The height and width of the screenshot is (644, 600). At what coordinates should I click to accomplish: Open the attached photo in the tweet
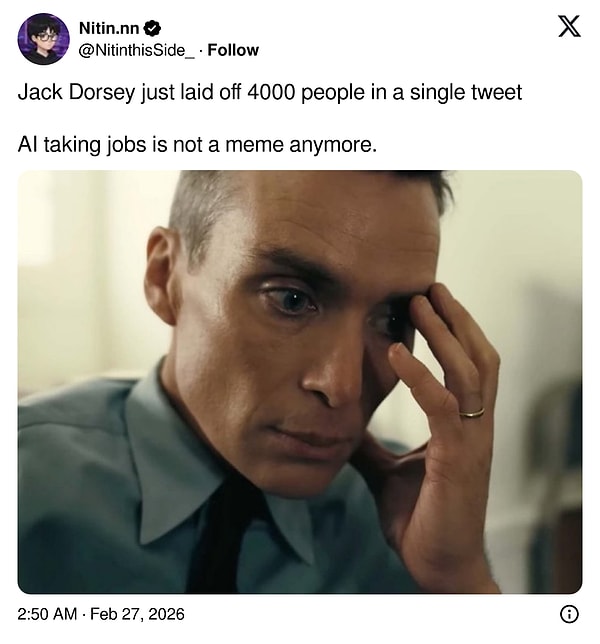point(300,382)
